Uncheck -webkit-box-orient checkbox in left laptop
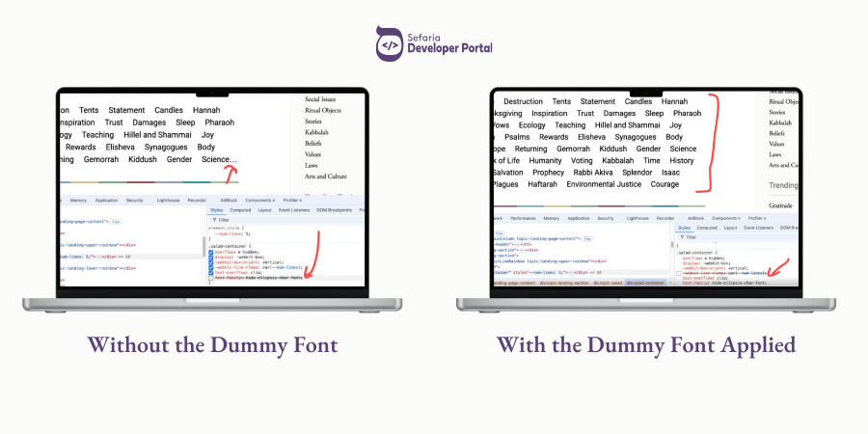This screenshot has height=434, width=868. point(211,262)
